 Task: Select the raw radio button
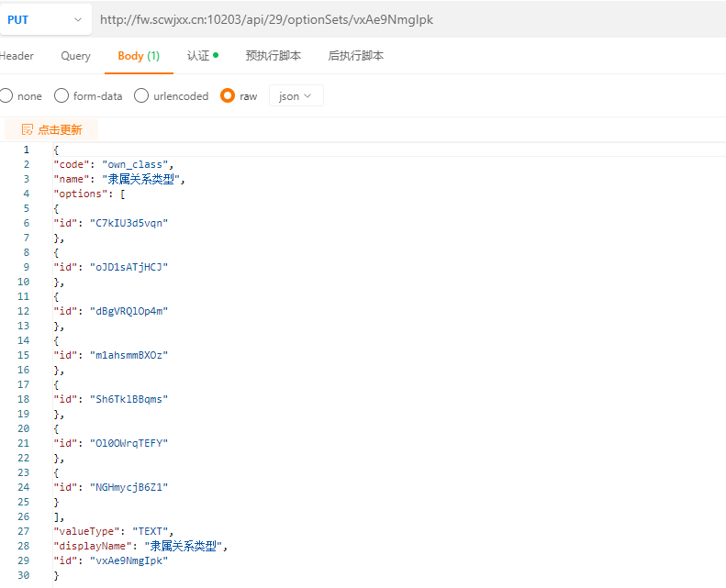pos(228,95)
